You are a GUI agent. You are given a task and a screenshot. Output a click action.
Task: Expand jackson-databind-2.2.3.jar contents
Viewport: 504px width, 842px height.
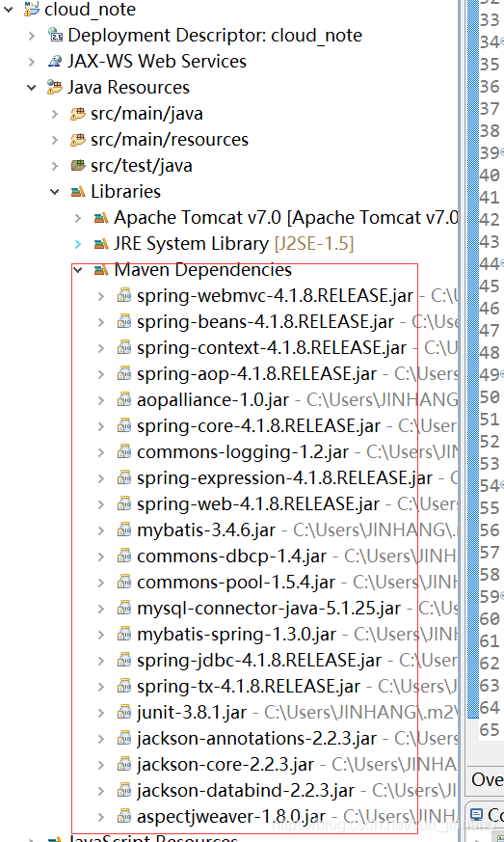101,791
